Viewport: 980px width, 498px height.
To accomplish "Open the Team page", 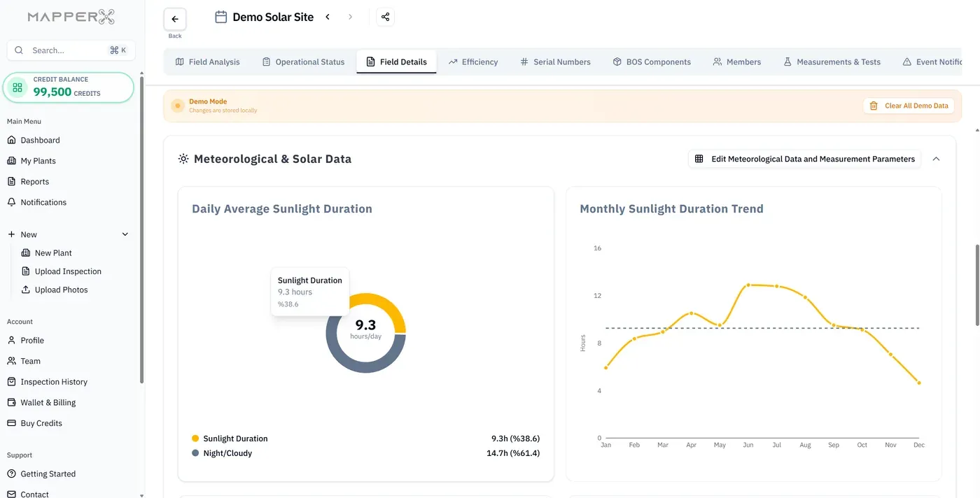I will (30, 361).
